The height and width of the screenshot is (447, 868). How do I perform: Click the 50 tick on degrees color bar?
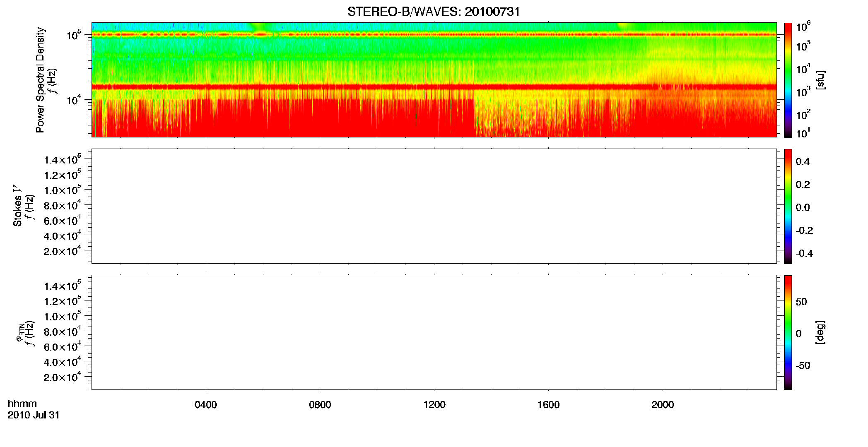801,302
